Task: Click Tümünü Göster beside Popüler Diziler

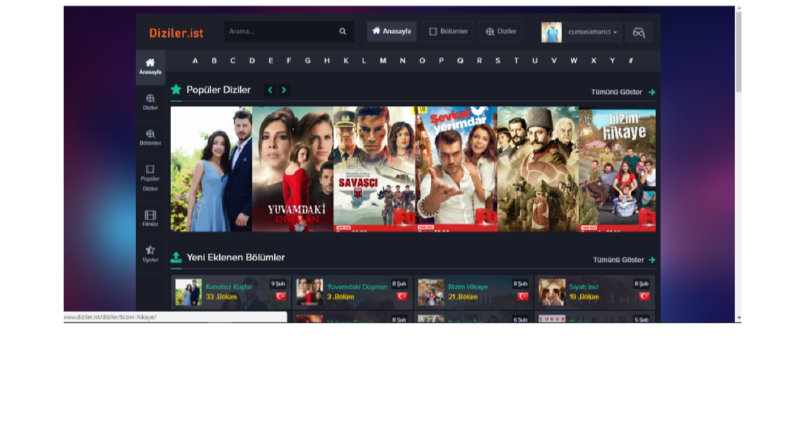Action: coord(623,92)
